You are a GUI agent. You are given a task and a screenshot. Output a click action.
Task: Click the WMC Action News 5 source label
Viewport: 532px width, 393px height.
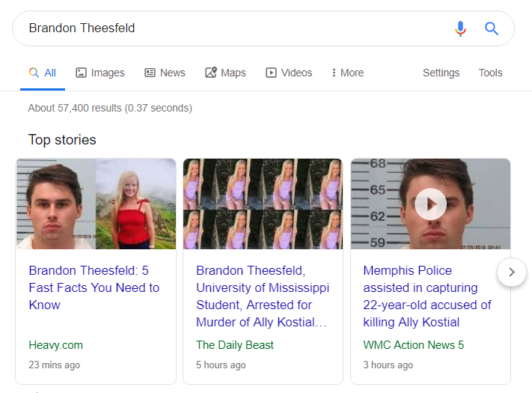click(x=414, y=345)
